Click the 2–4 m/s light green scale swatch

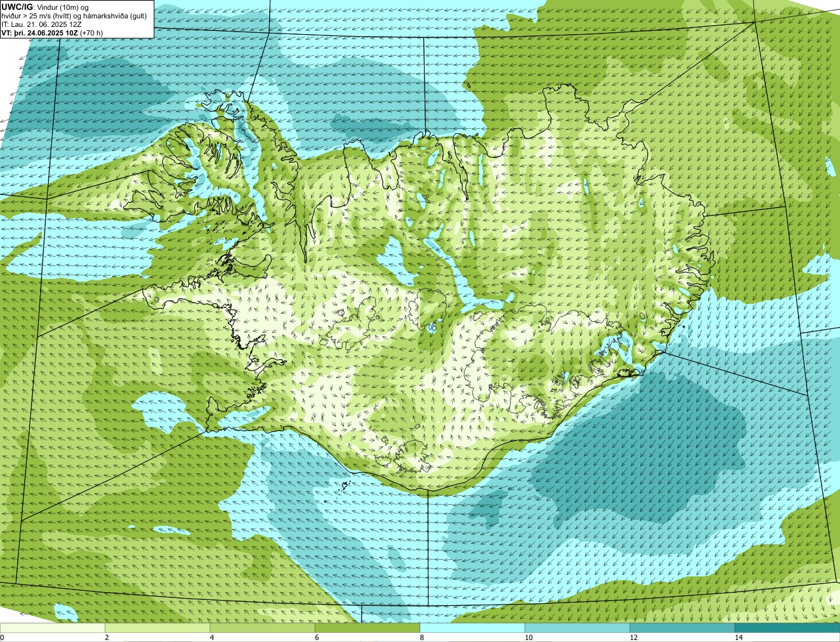(157, 628)
